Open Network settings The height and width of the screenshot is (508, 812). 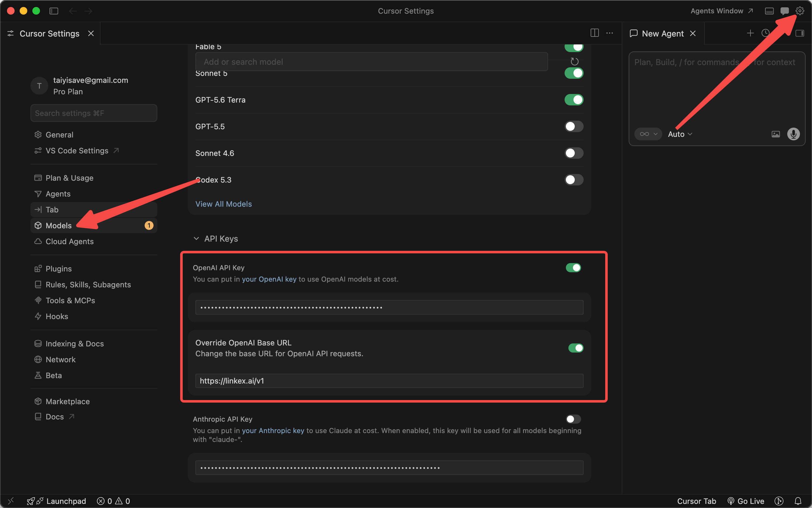(x=94, y=359)
